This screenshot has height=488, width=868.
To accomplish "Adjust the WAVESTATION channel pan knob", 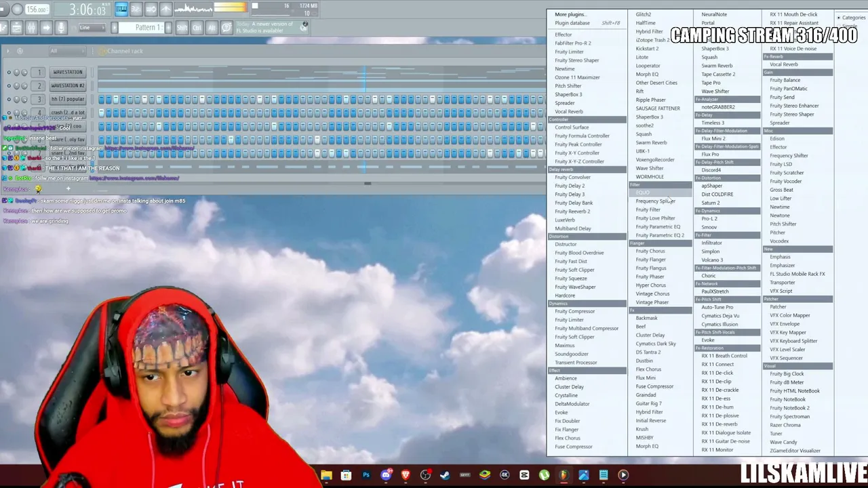I will 17,73.
